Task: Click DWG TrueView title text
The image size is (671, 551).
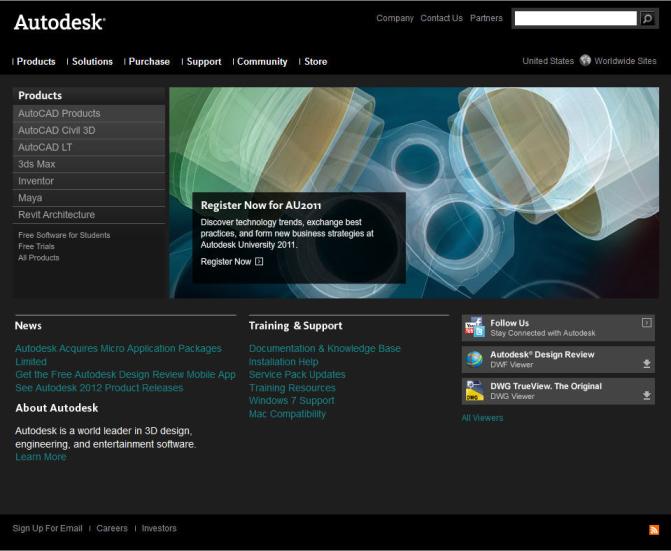Action: point(546,386)
